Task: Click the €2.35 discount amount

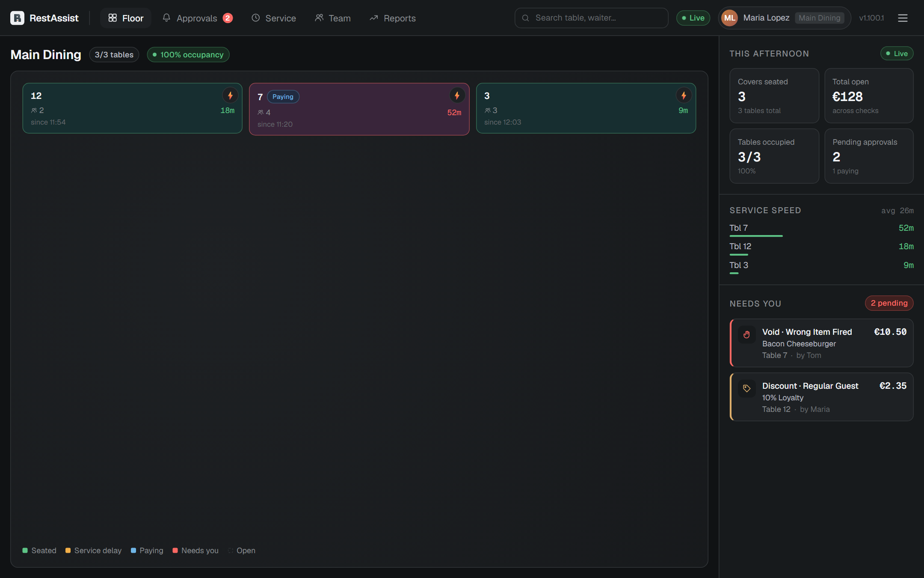Action: pyautogui.click(x=893, y=386)
